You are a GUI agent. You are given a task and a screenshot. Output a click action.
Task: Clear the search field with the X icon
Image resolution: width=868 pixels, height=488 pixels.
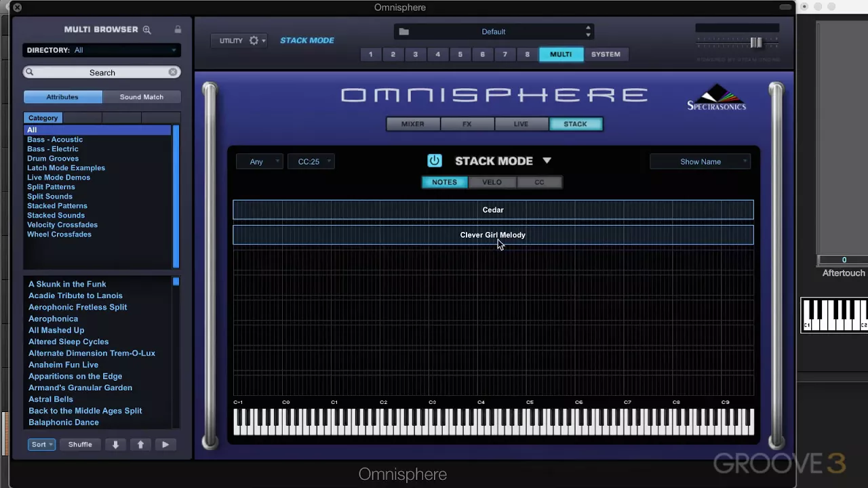(x=173, y=72)
